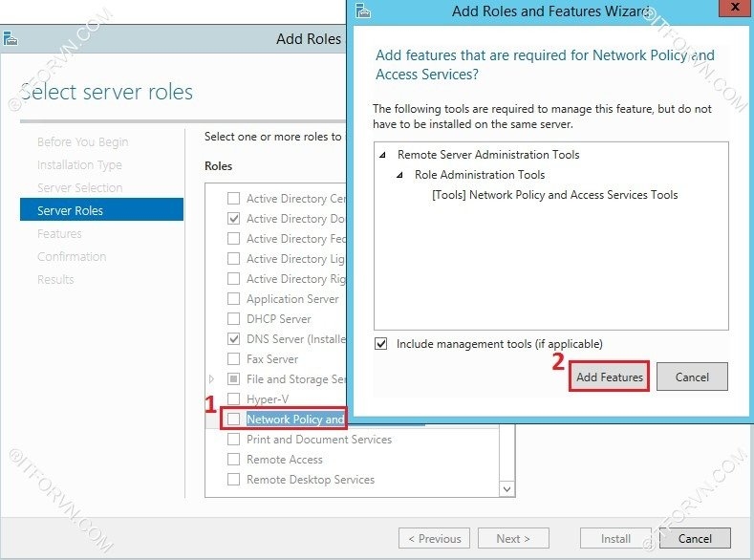Check the Network Policy and Access Services box
This screenshot has width=754, height=560.
click(x=233, y=420)
